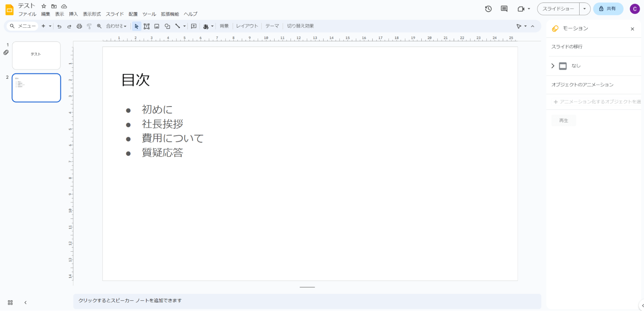This screenshot has width=644, height=311.
Task: Open the 合わせる zoom dropdown
Action: point(116,26)
